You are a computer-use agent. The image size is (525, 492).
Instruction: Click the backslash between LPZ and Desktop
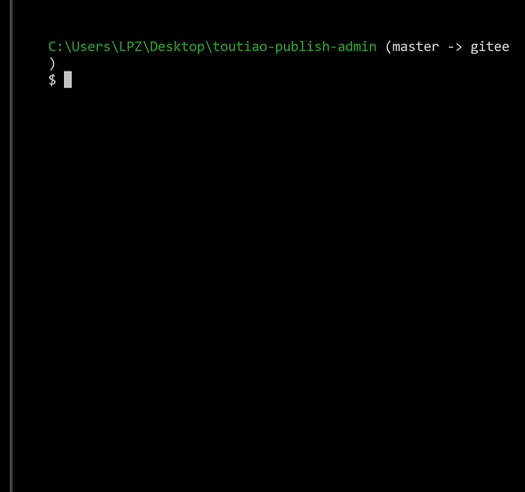tap(146, 47)
